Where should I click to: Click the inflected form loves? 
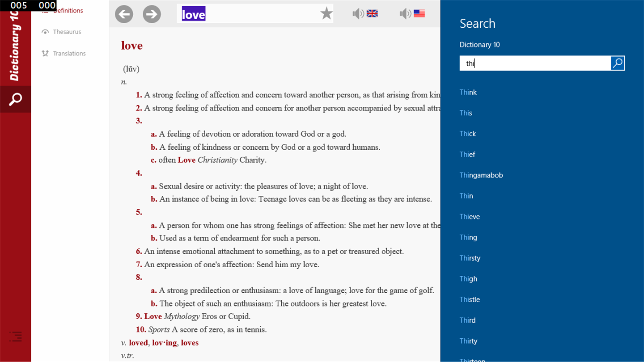[x=190, y=343]
